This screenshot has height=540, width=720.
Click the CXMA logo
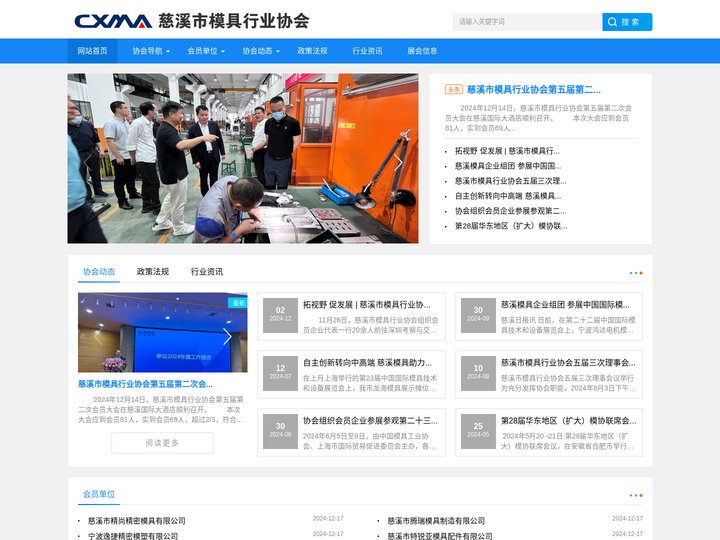point(113,21)
